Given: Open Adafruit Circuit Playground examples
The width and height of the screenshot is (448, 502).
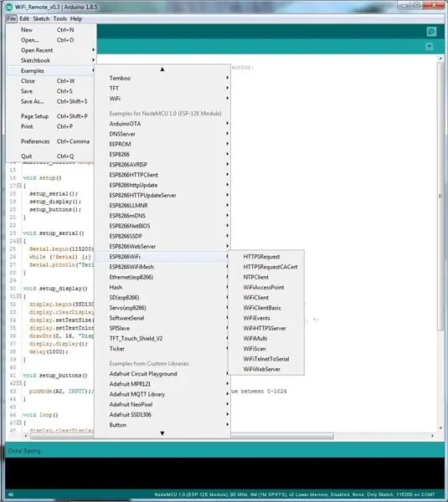Looking at the screenshot, I should click(162, 374).
